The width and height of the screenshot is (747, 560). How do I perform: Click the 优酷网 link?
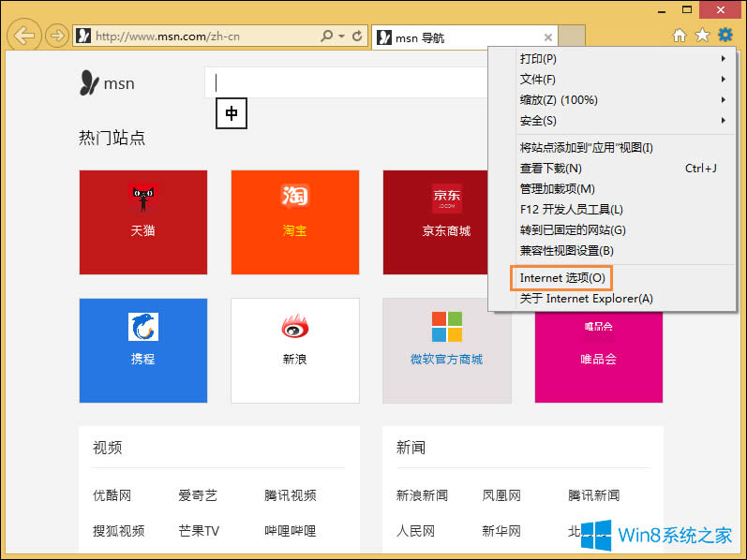pos(112,495)
